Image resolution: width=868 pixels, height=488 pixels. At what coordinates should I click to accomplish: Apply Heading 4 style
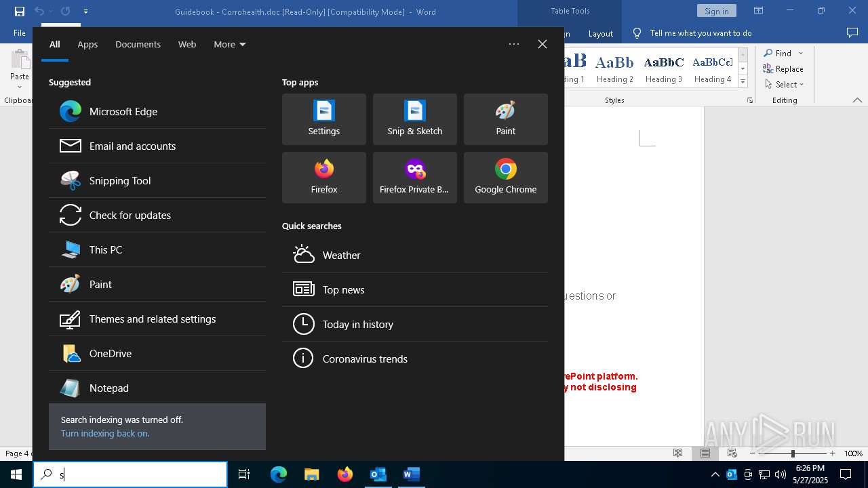point(713,68)
